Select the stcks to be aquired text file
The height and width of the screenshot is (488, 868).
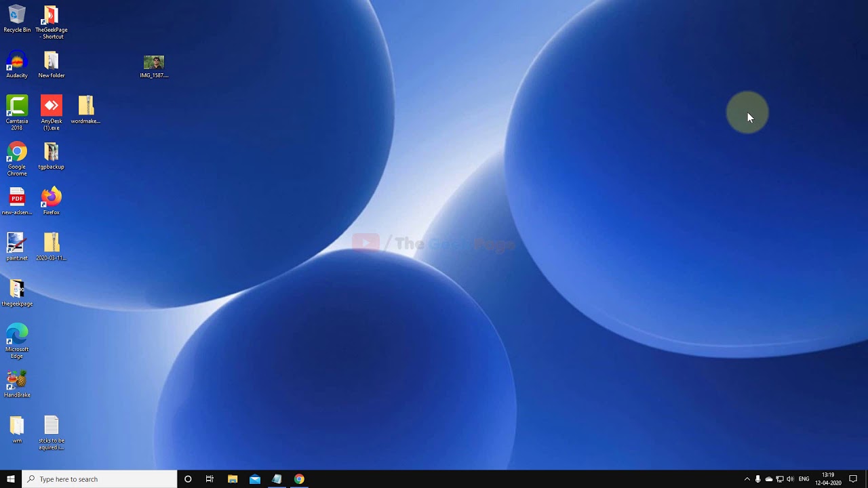pyautogui.click(x=52, y=432)
